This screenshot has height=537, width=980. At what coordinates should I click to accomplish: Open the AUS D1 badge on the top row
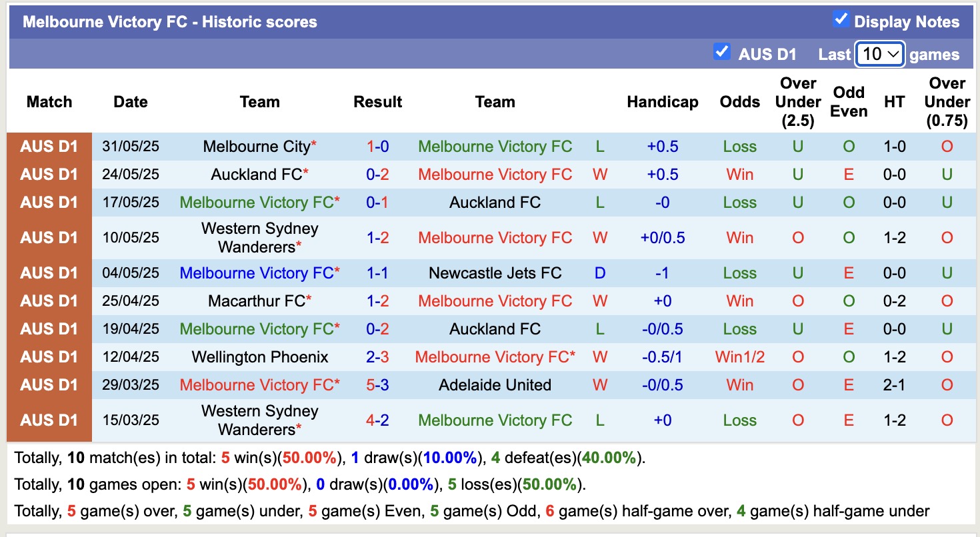50,147
